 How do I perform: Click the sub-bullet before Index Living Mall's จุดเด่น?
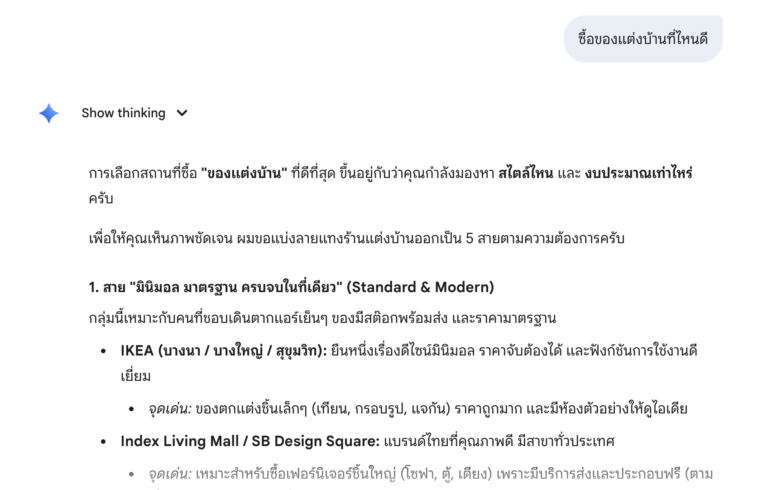coord(135,472)
